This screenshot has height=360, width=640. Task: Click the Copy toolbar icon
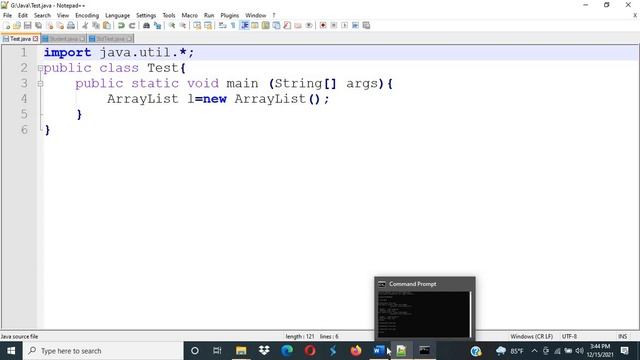point(96,25)
